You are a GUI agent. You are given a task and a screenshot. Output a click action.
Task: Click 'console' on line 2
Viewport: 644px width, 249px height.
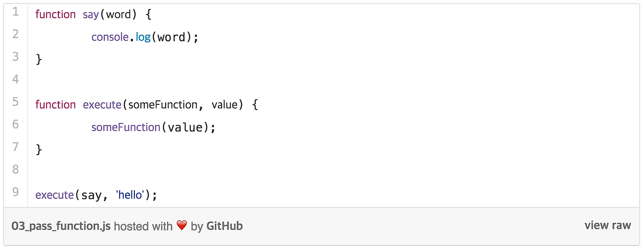110,37
